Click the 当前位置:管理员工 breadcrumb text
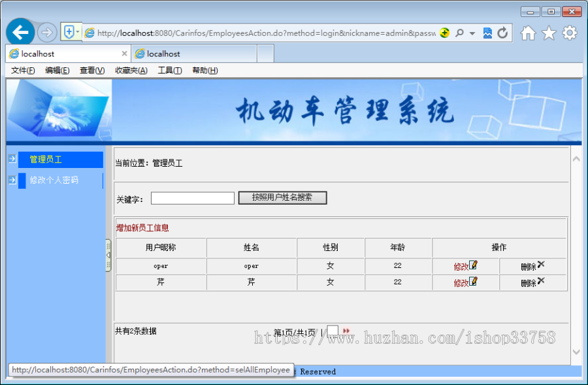Viewport: 588px width, 385px height. (149, 163)
